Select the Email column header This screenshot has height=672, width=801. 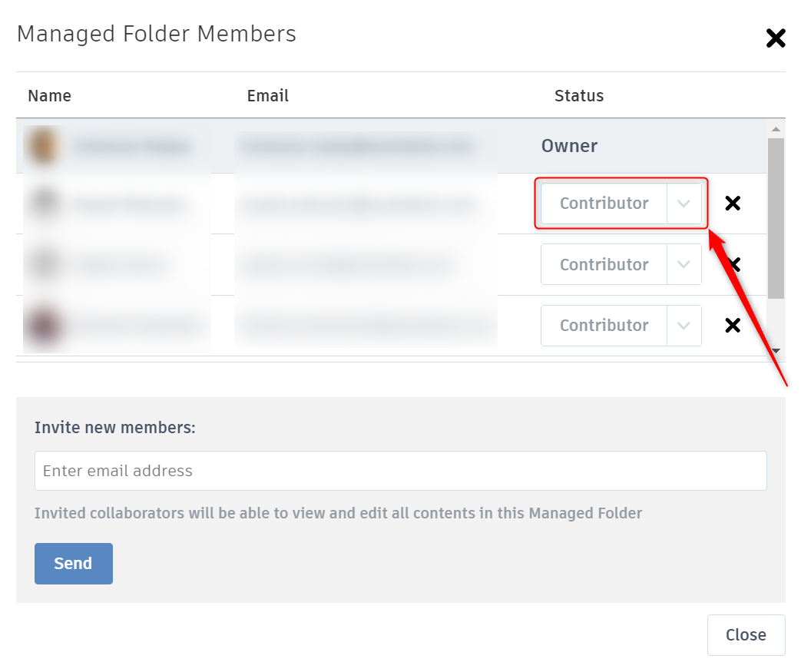pos(267,95)
